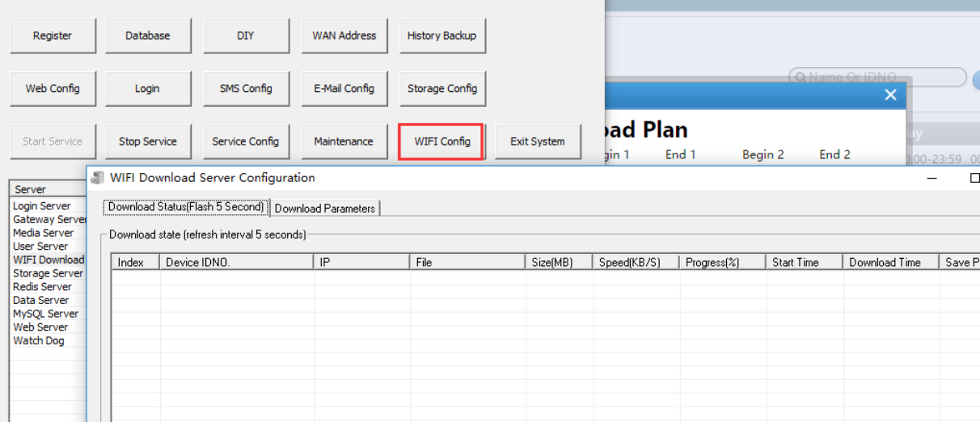This screenshot has height=422, width=980.
Task: Open the Maintenance button
Action: pos(344,141)
